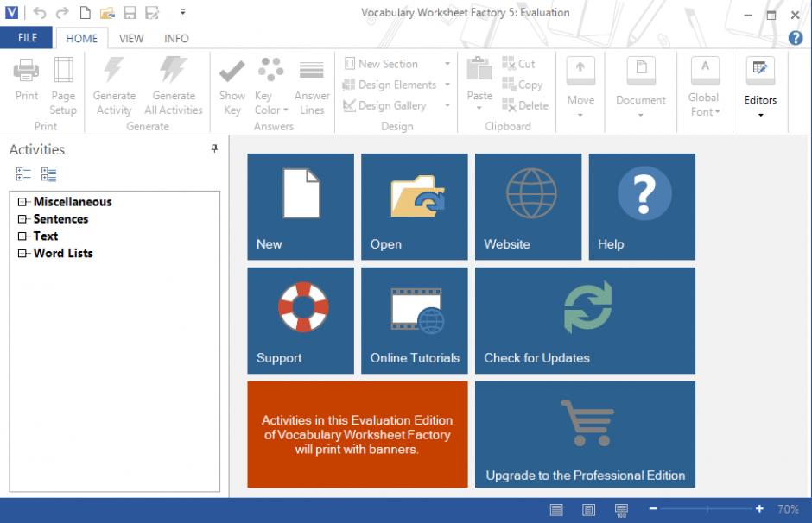Image resolution: width=812 pixels, height=523 pixels.
Task: Click Delete in the Clipboard group
Action: (x=525, y=105)
